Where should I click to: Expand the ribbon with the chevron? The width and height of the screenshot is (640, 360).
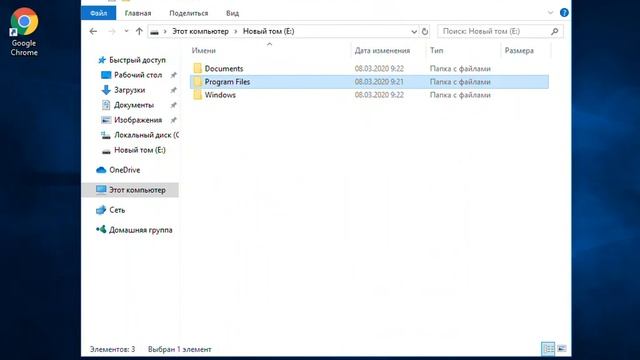[550, 13]
